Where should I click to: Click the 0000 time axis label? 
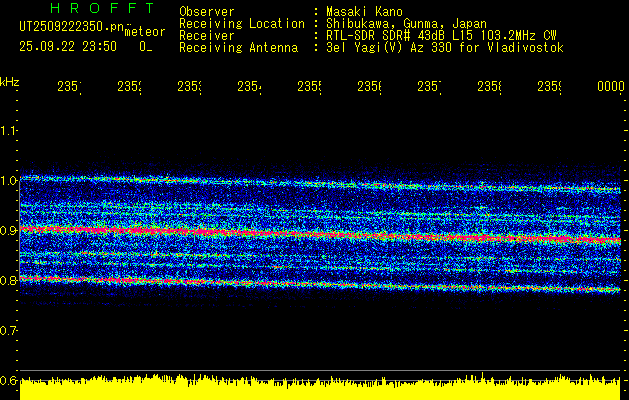(611, 87)
